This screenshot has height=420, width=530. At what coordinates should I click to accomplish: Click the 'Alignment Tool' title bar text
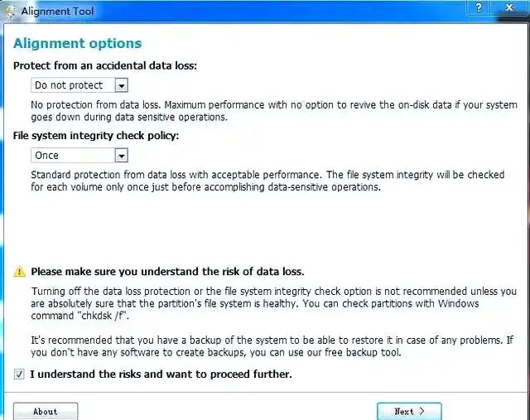pos(57,12)
